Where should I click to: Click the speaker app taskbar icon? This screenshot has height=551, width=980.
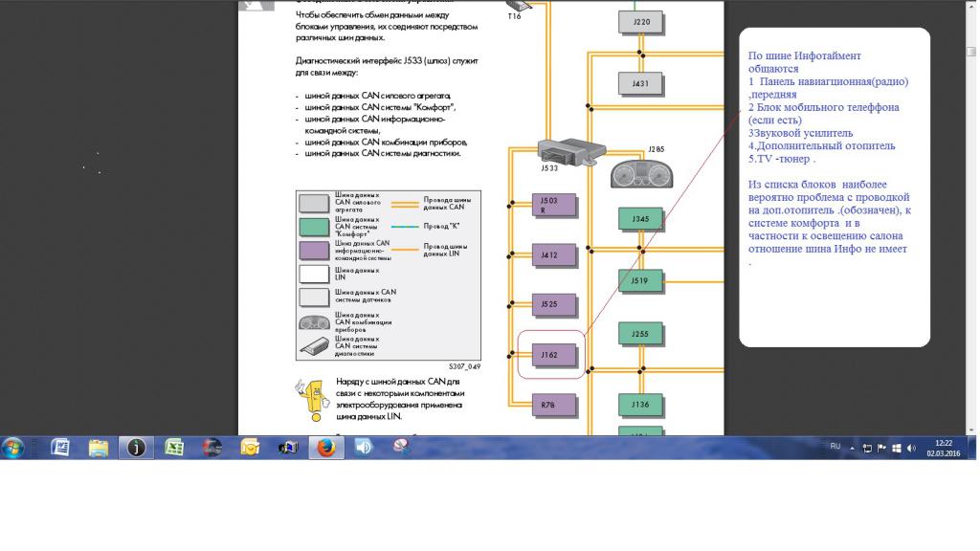coord(364,448)
